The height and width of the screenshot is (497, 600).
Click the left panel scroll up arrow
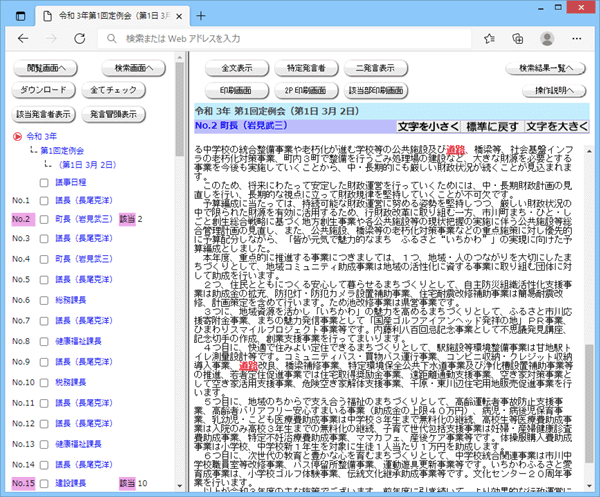(179, 57)
